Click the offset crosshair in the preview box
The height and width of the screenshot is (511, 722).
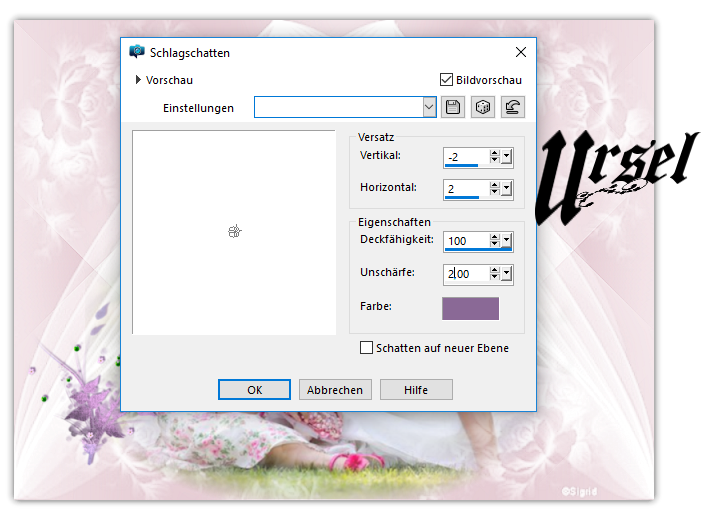(x=234, y=232)
